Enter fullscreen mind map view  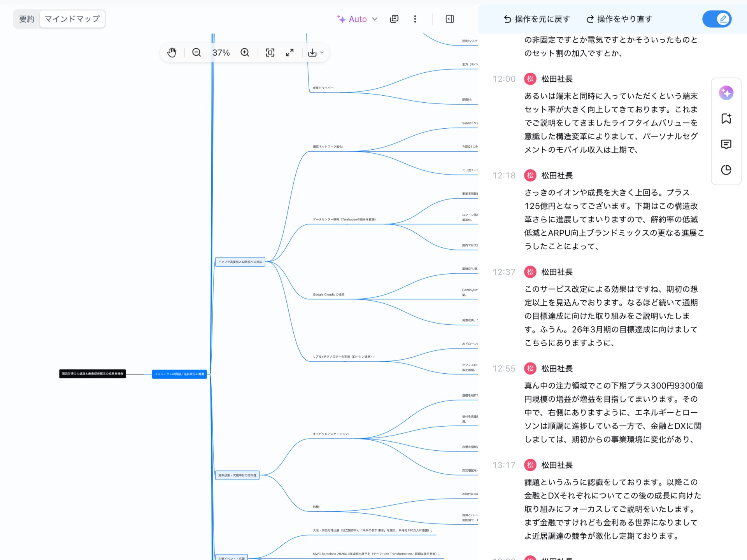(290, 52)
